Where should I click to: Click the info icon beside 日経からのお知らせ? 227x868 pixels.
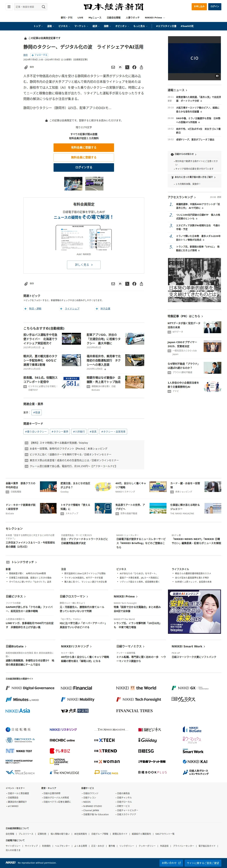(x=172, y=154)
